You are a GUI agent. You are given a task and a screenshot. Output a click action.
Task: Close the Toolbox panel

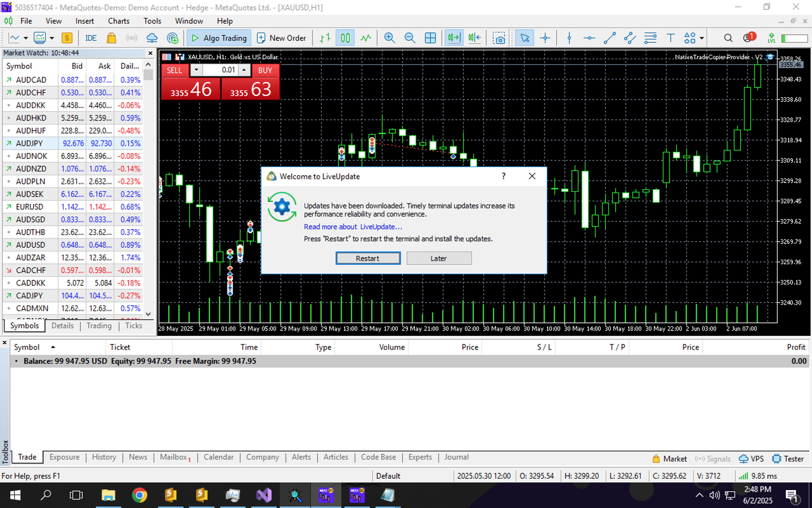coord(4,343)
